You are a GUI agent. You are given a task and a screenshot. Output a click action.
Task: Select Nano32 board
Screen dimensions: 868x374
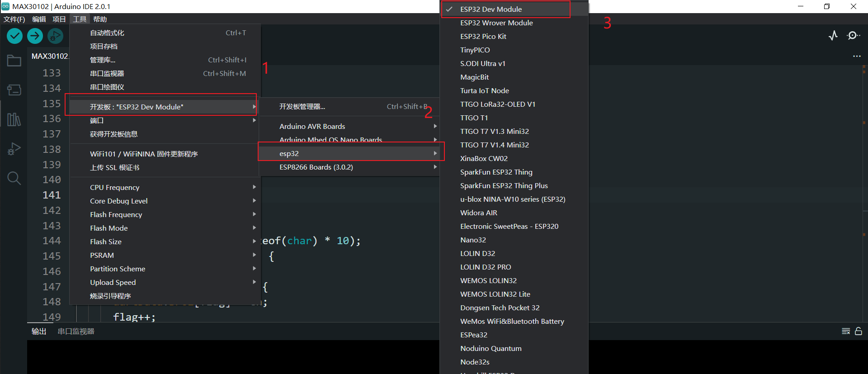click(x=514, y=240)
